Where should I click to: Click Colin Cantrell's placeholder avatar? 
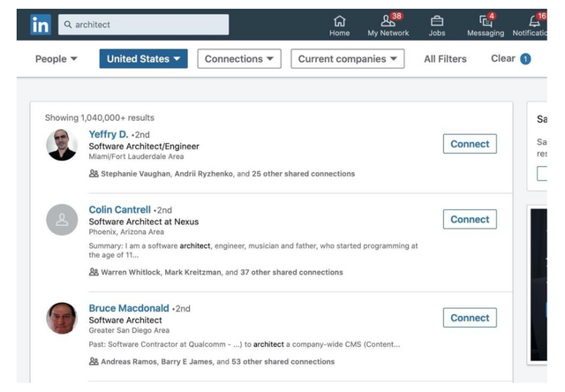point(62,220)
